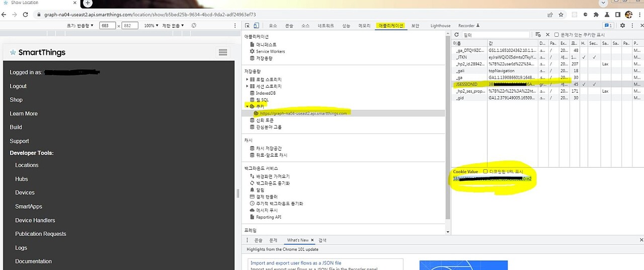Switch to the 소스 DevTools tab
This screenshot has height=270, width=644.
(305, 26)
